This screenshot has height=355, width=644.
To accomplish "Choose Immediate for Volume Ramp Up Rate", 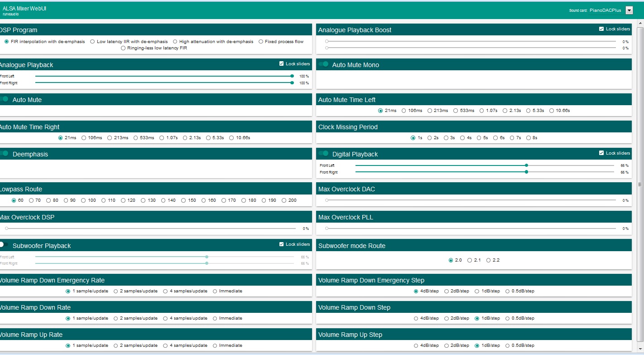I will coord(215,345).
